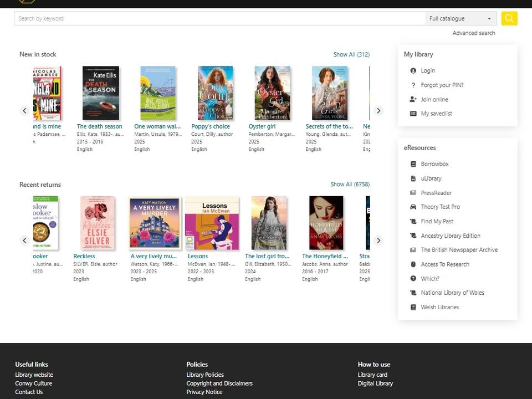Open Lessons Ian McEwan cover
This screenshot has height=399, width=532.
point(212,223)
